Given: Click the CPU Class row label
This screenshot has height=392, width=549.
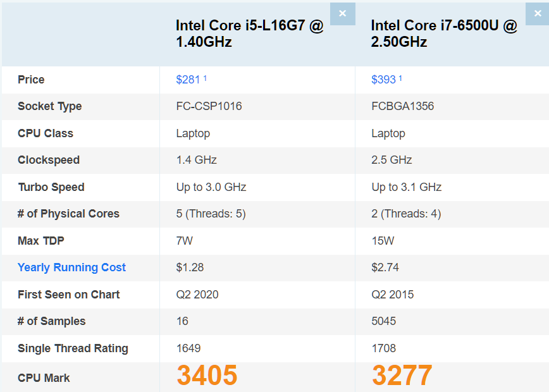Looking at the screenshot, I should pos(46,133).
